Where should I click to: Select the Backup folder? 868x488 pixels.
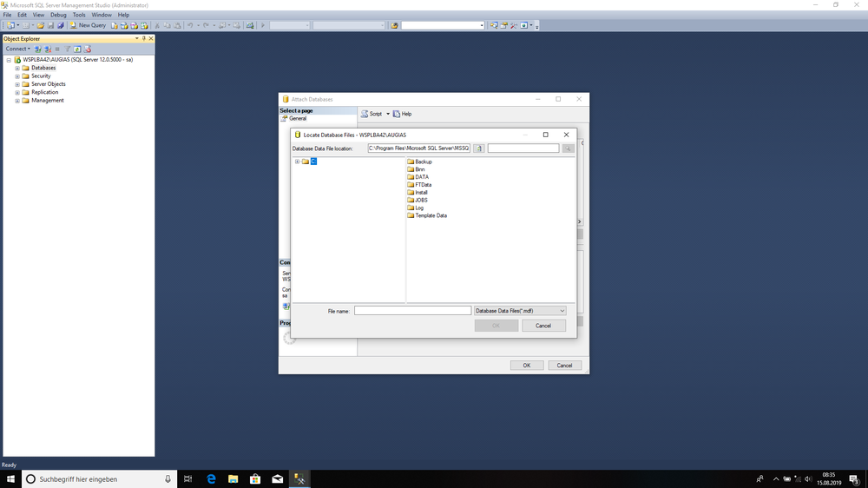click(423, 162)
